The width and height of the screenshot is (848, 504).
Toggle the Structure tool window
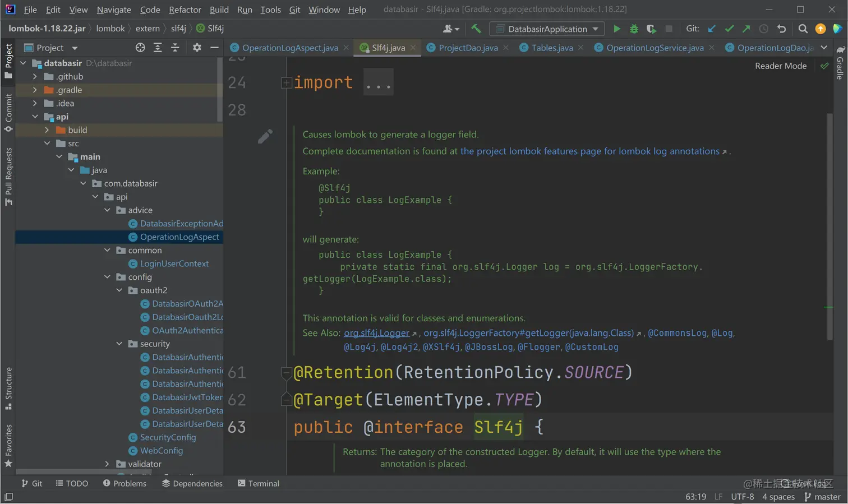pyautogui.click(x=8, y=387)
